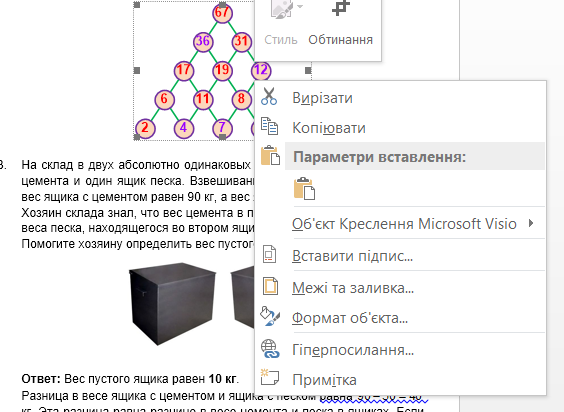Screen dimensions: 564x412
Task: Select Гіперпосилання... menu entry
Action: 400,350
